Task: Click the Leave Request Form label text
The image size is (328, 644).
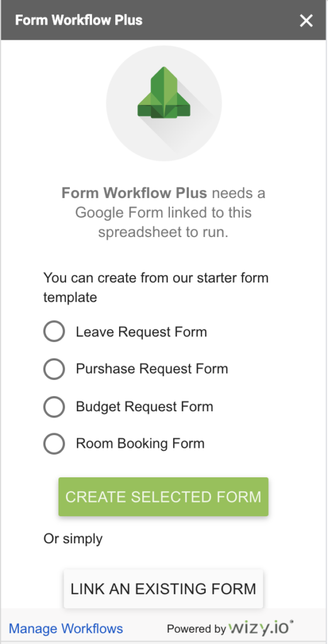Action: coord(142,332)
